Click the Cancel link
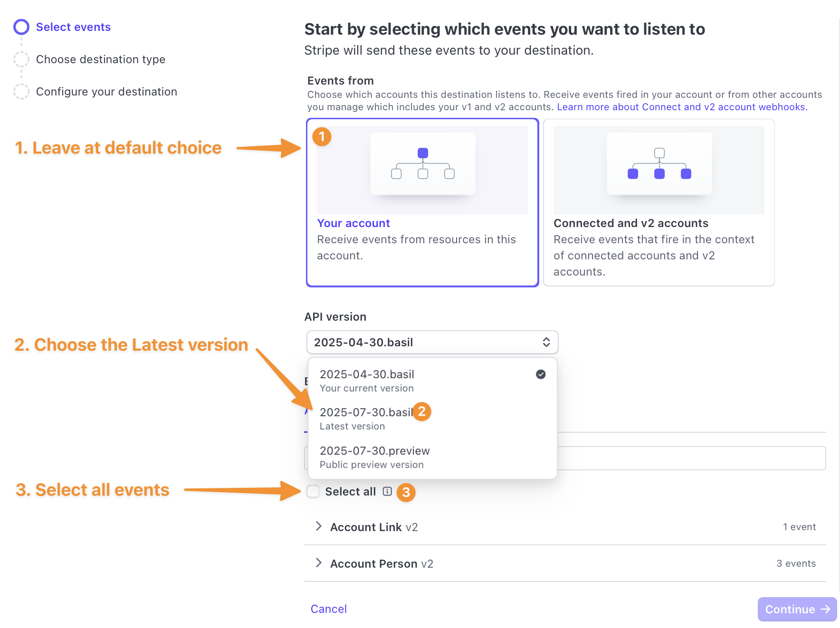Viewport: 840px width, 628px height. coord(329,609)
